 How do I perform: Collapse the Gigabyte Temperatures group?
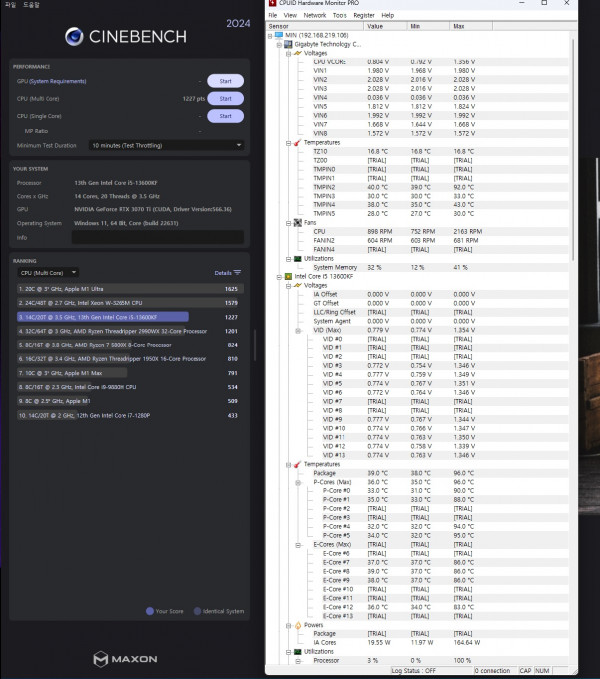[289, 143]
